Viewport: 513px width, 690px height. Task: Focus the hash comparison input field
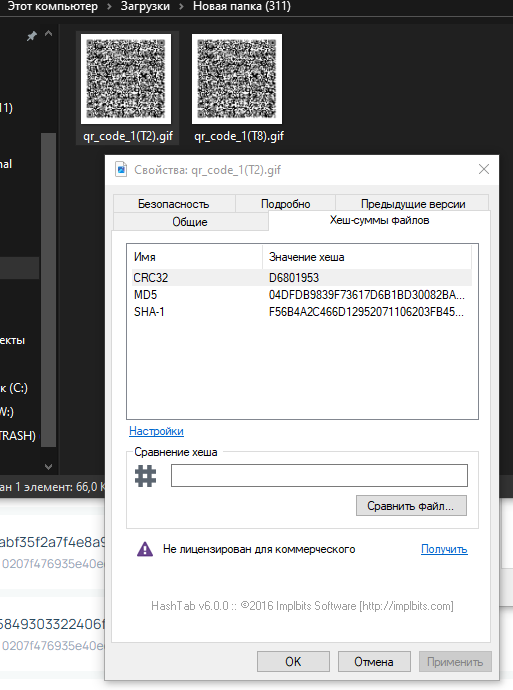pos(319,475)
